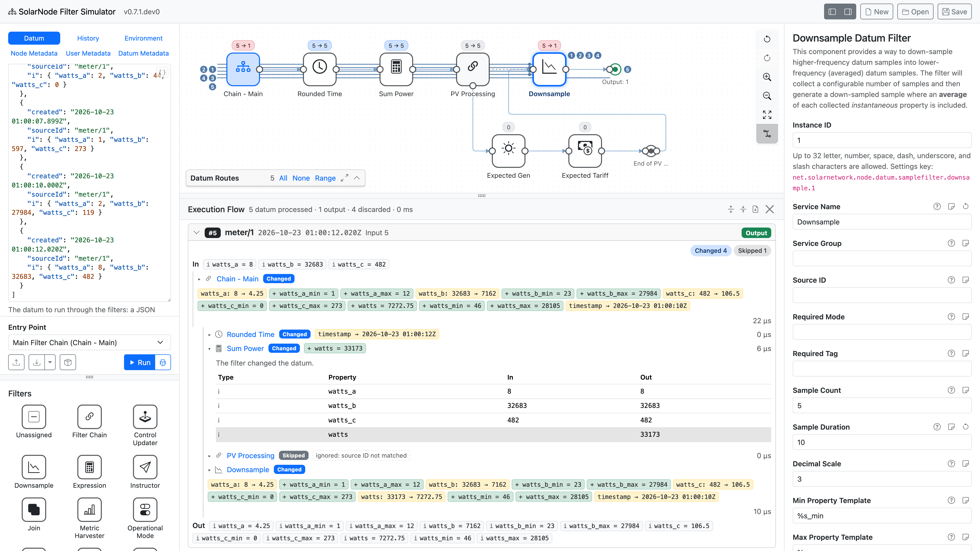Screen dimensions: 980x551
Task: Expand the PV Processing flow row
Action: [209, 456]
